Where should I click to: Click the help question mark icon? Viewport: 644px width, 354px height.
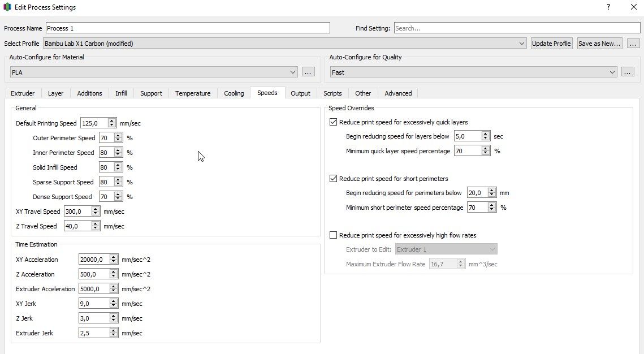tap(608, 7)
